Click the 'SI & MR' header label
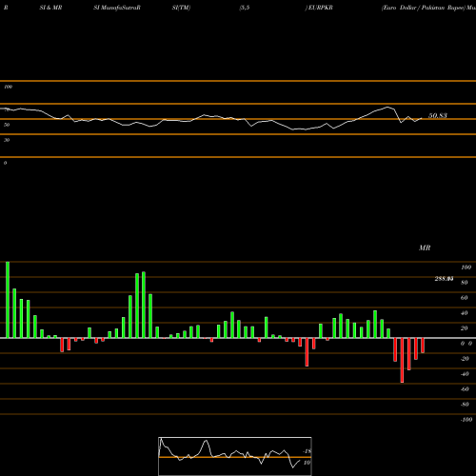The image size is (476, 476). 50,8
